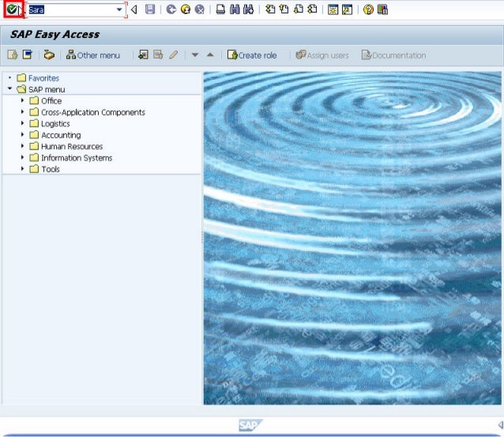The height and width of the screenshot is (437, 504).
Task: Click the Save diskette icon
Action: click(x=150, y=9)
